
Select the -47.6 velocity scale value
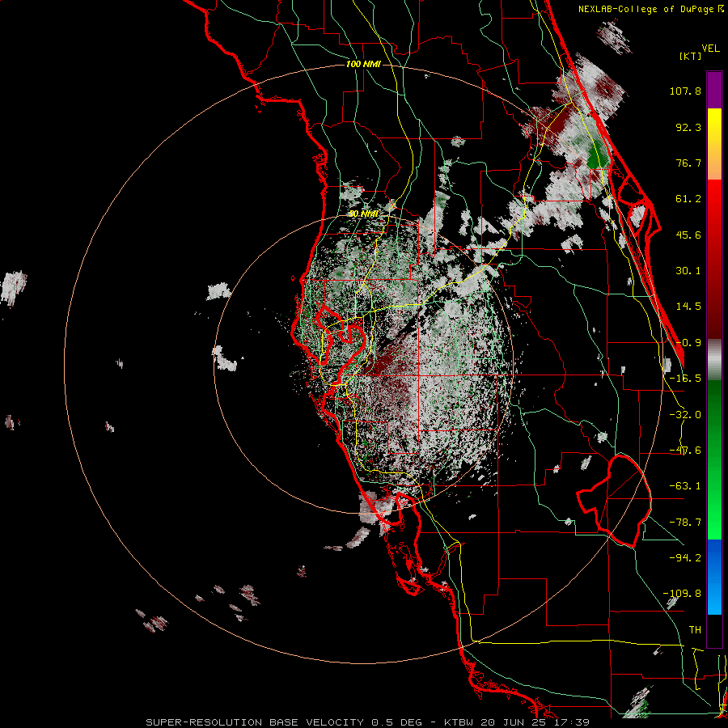point(685,451)
